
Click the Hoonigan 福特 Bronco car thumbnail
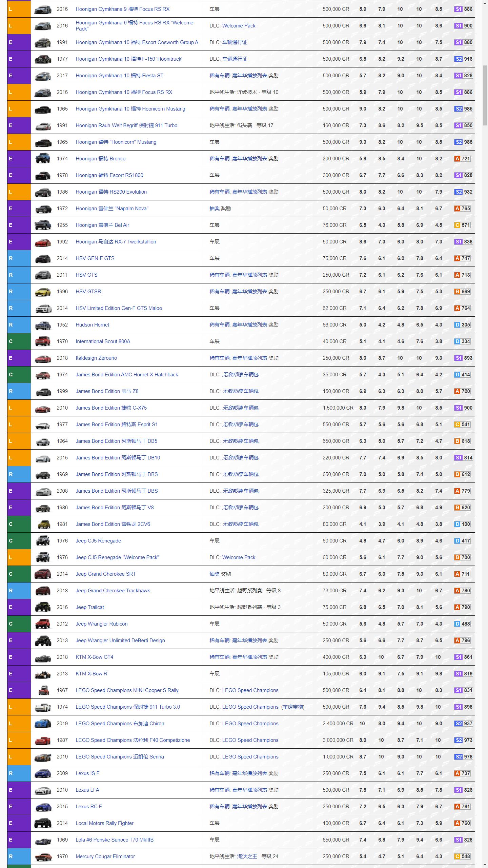pyautogui.click(x=43, y=159)
